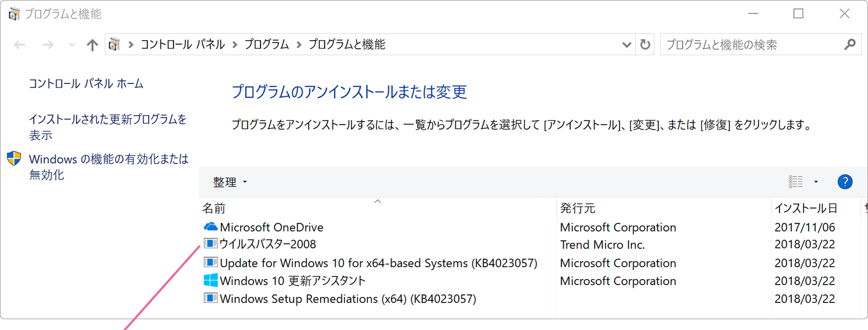Click Microsoft Corporation publisher for OneDrive
868x330 pixels.
(x=618, y=227)
